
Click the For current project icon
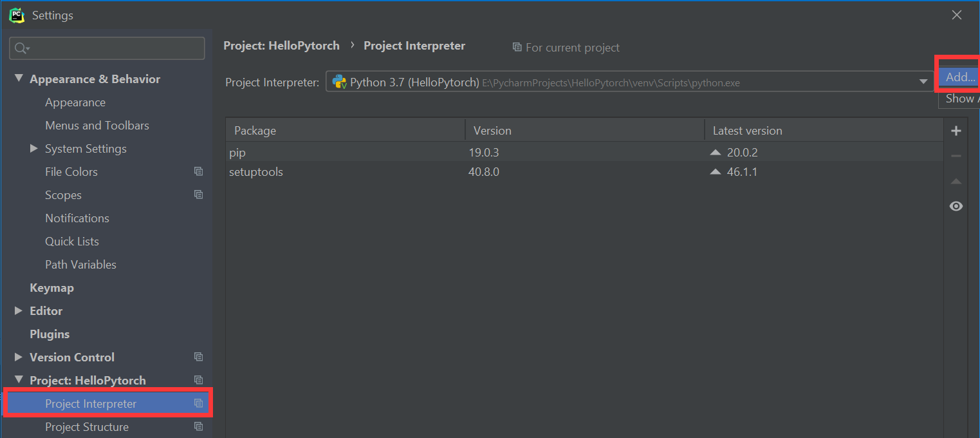pyautogui.click(x=517, y=47)
